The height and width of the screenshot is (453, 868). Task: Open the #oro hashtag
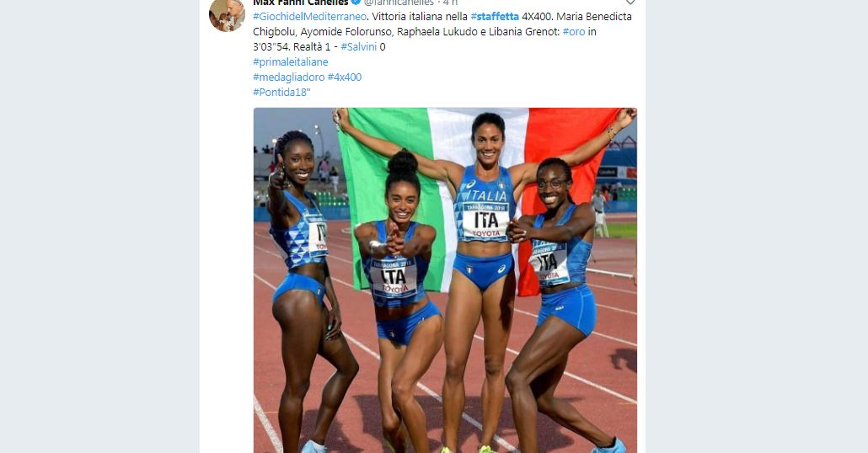[x=574, y=31]
